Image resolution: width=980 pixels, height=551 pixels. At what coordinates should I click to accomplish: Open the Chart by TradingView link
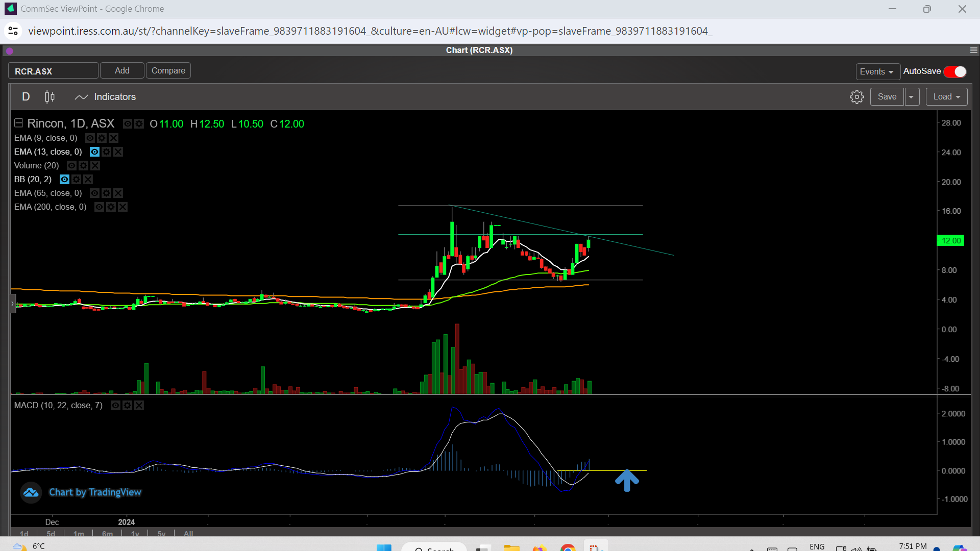coord(95,493)
